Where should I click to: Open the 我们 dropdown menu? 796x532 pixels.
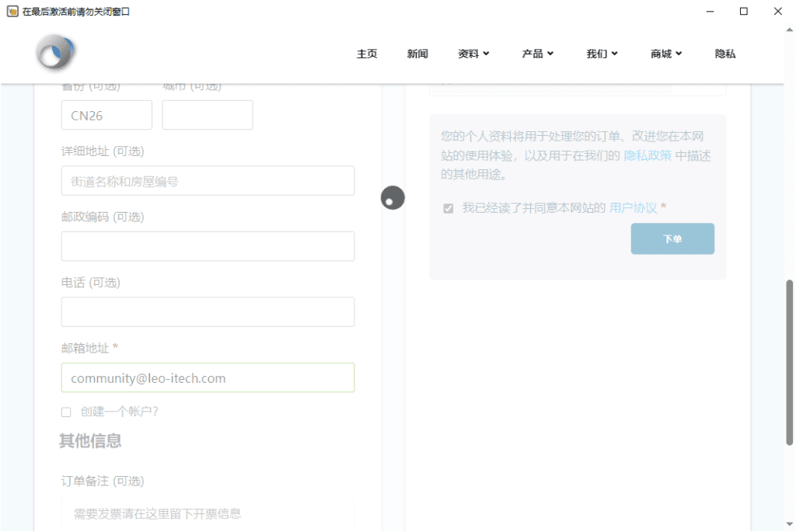point(602,54)
